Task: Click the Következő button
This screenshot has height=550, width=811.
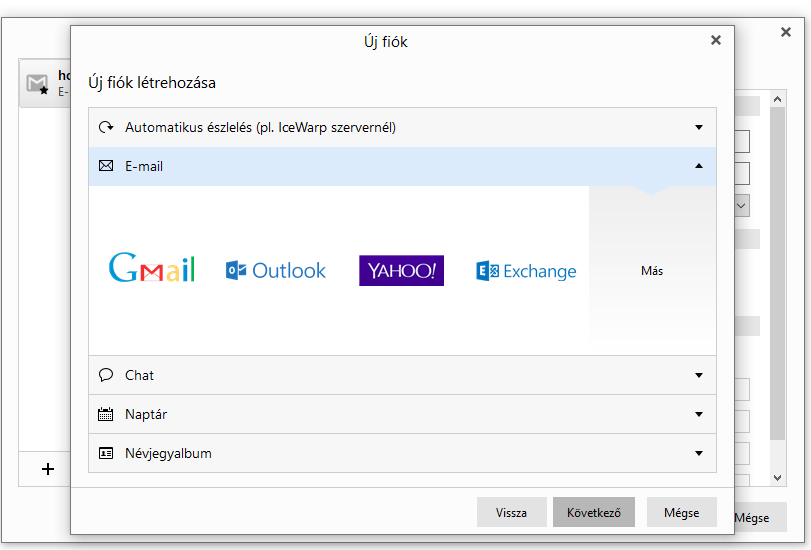Action: 594,512
